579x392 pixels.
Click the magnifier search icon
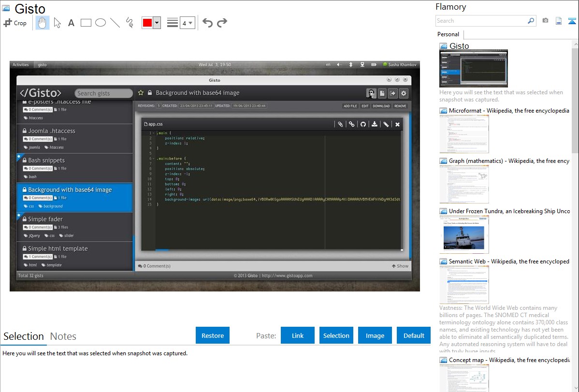click(x=531, y=21)
